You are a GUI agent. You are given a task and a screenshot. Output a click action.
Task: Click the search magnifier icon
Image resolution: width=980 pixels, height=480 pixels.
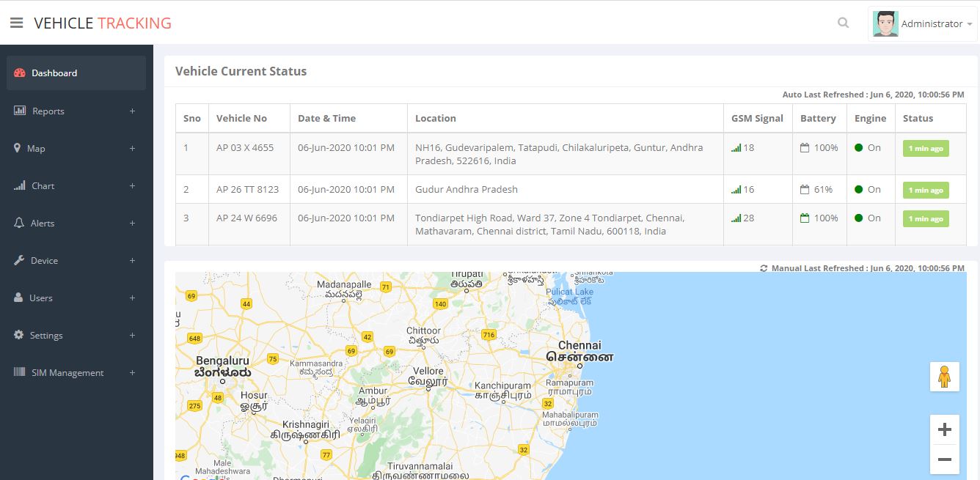point(843,23)
